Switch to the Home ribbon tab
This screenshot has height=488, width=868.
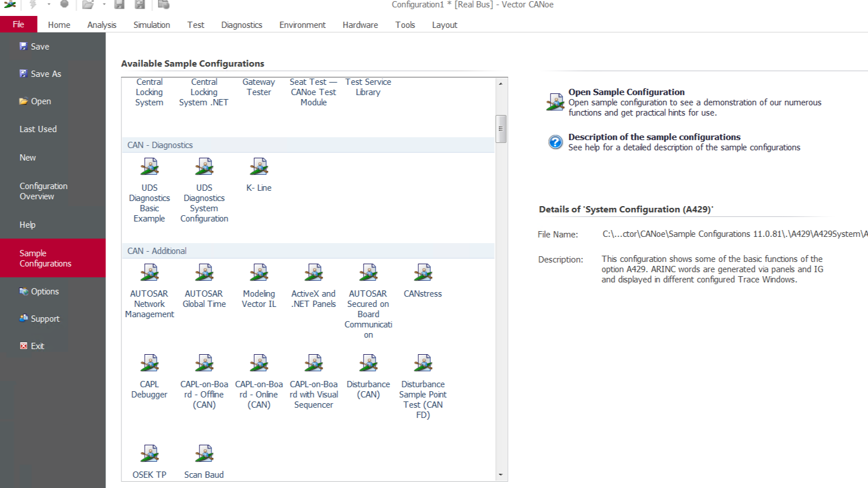click(x=59, y=25)
